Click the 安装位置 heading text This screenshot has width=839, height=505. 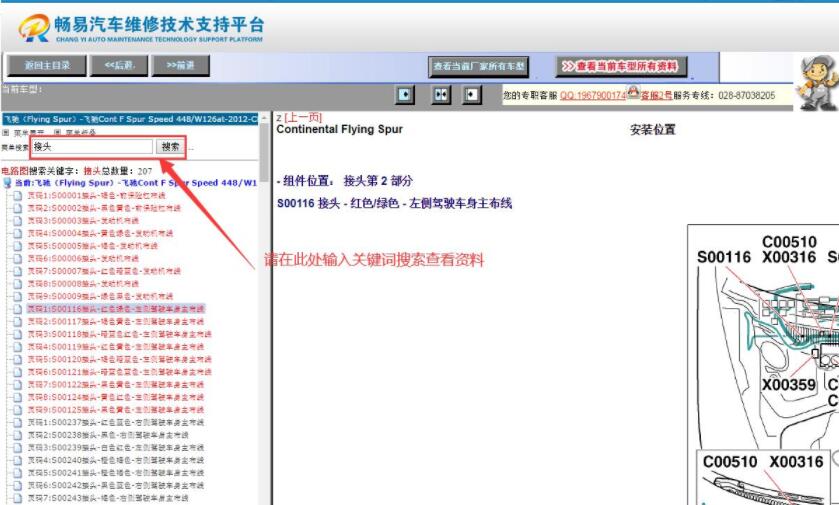(652, 129)
